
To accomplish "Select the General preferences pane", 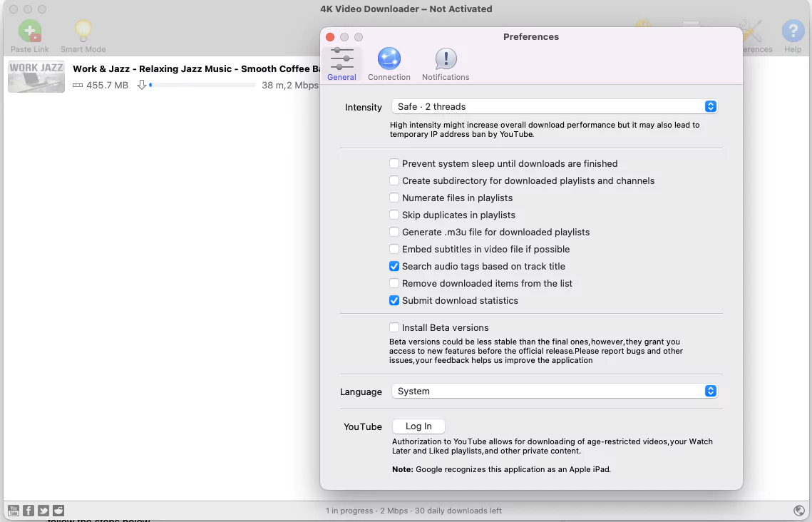I will (x=341, y=63).
